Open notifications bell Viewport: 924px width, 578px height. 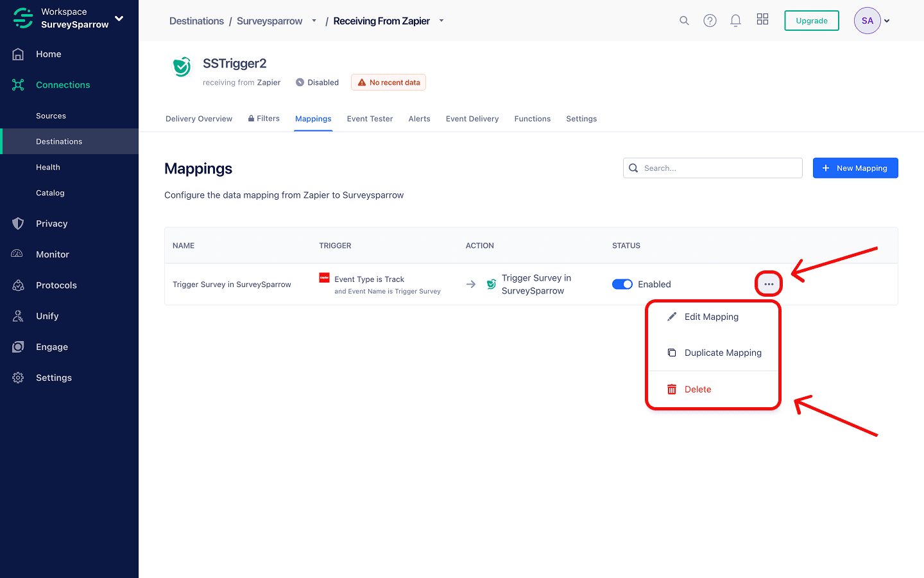pyautogui.click(x=735, y=21)
